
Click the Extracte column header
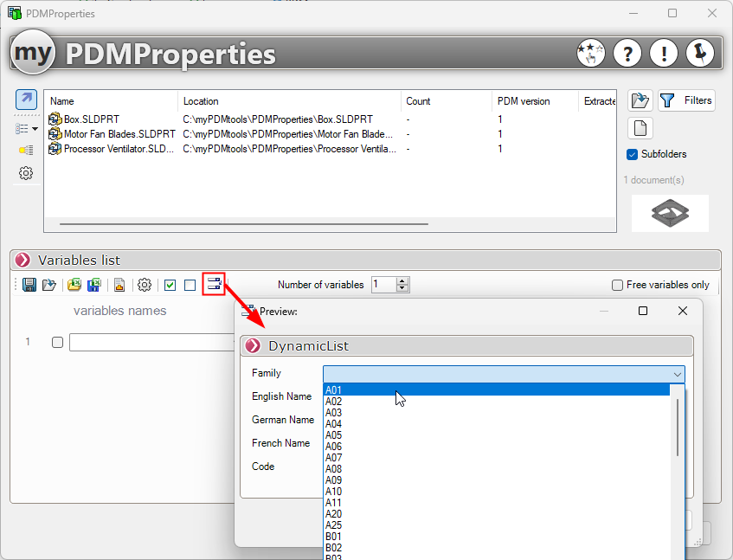click(597, 101)
